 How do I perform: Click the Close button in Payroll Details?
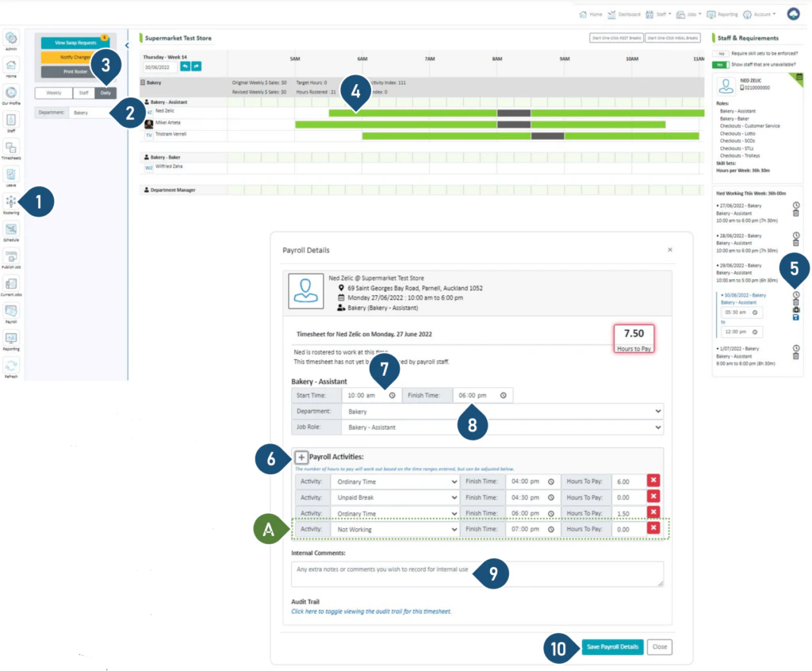[x=659, y=646]
